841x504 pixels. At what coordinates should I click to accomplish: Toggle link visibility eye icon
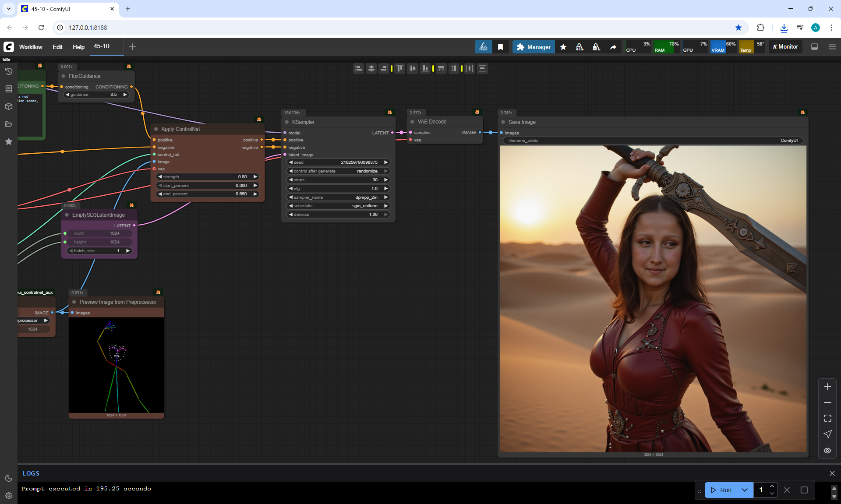click(827, 451)
